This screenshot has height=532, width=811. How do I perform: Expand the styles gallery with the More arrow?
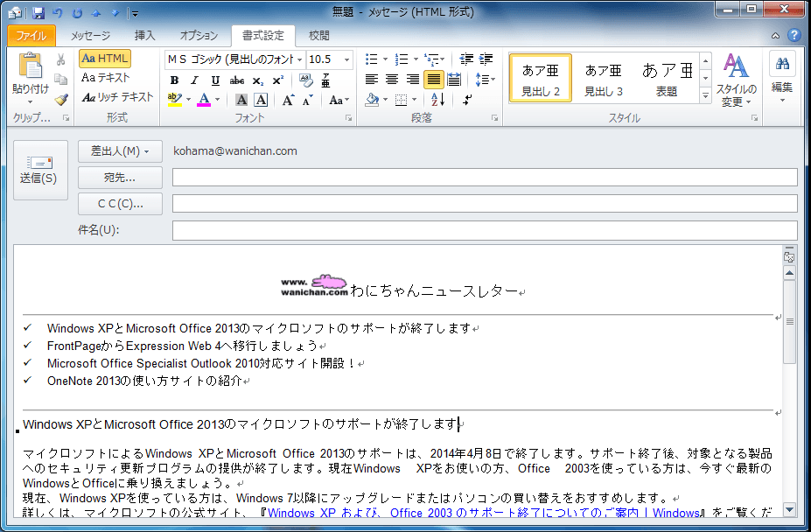tap(705, 95)
